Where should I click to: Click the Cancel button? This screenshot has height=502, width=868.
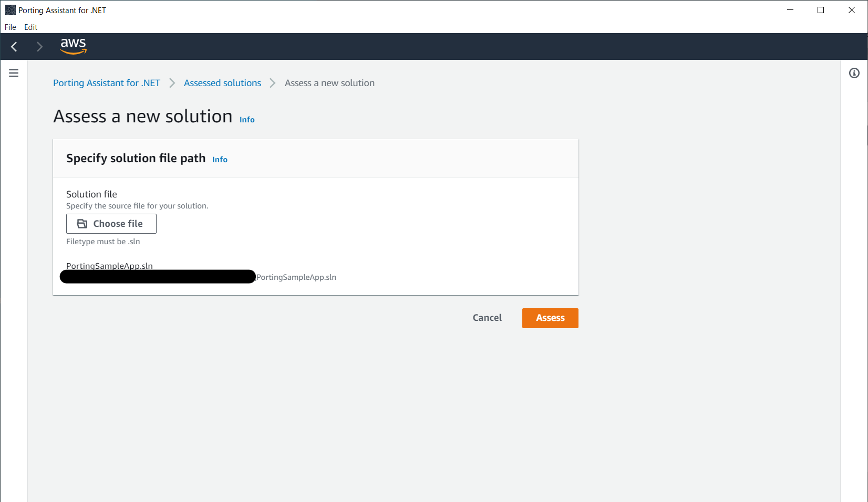coord(487,318)
